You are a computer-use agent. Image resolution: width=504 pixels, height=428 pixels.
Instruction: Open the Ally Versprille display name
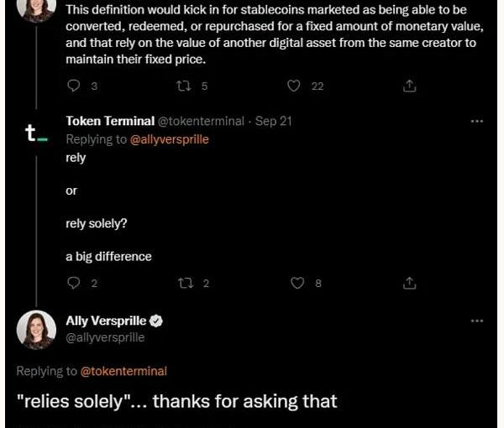pyautogui.click(x=106, y=321)
